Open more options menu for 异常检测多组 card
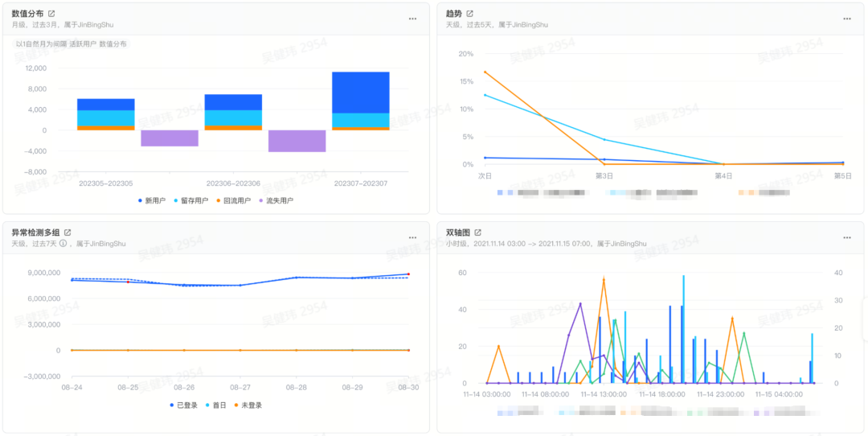 click(412, 237)
